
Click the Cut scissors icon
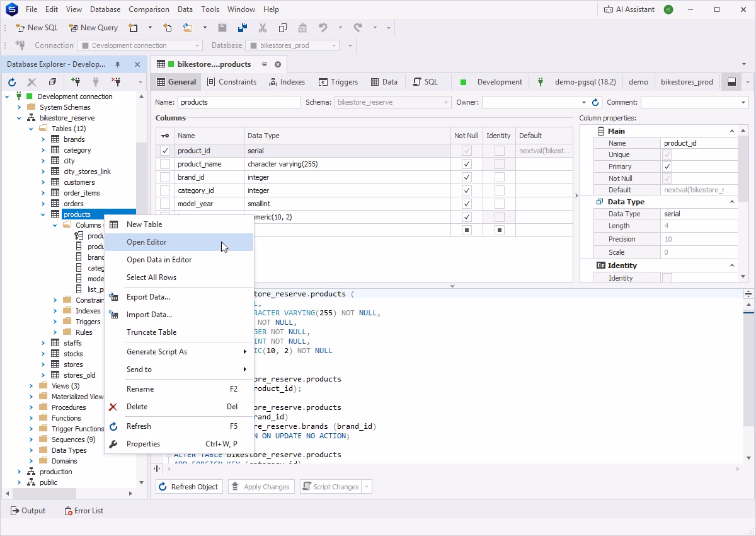pyautogui.click(x=263, y=28)
